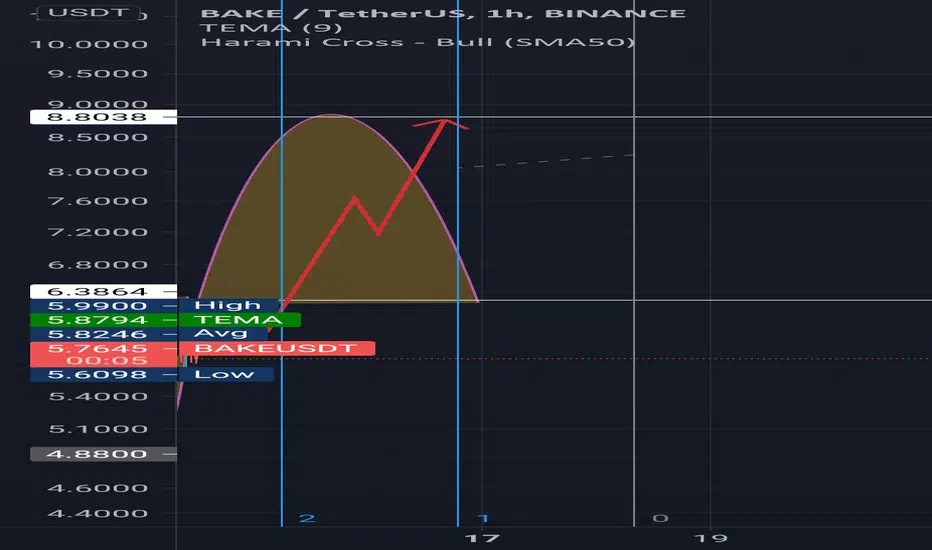Screen dimensions: 932x550
Task: Click the 8.8038 price label
Action: tap(103, 117)
